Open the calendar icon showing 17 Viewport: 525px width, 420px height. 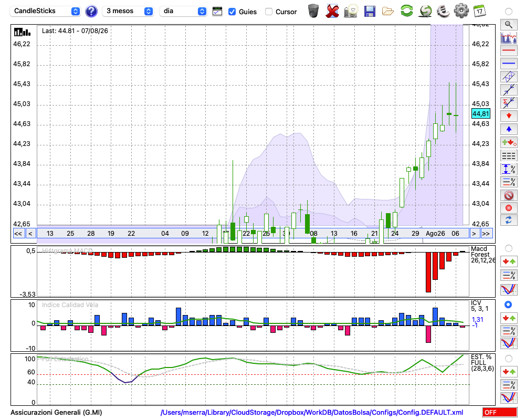(479, 10)
